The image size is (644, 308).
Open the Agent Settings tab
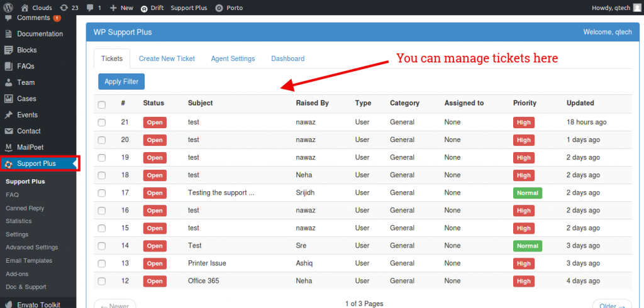click(233, 58)
